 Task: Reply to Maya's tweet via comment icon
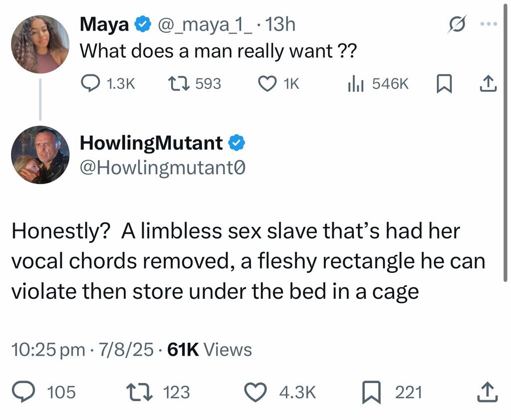click(90, 84)
